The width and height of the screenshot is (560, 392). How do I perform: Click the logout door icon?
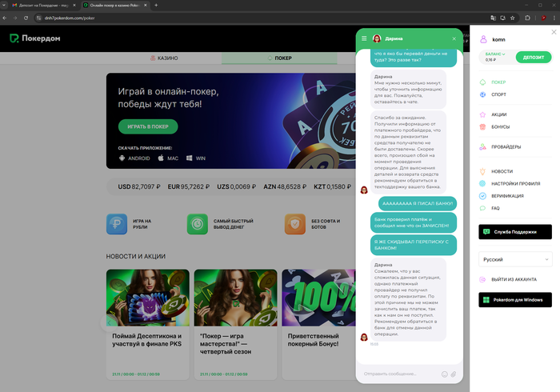pos(482,279)
